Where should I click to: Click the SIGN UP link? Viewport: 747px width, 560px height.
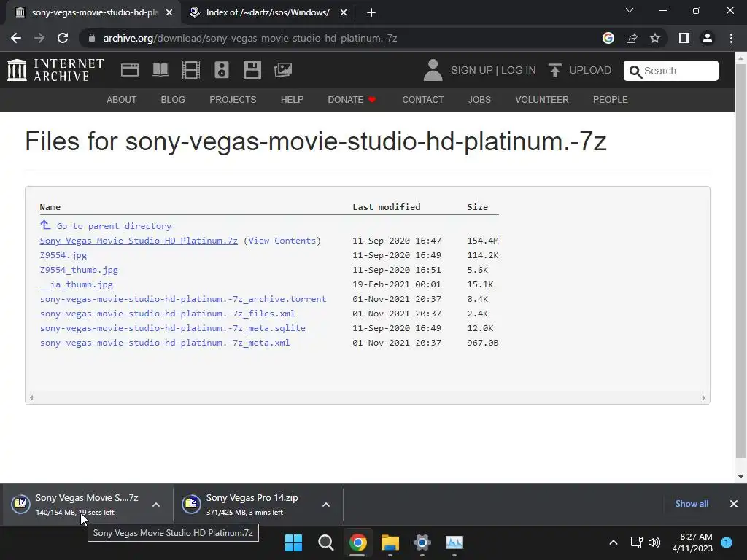pos(472,70)
